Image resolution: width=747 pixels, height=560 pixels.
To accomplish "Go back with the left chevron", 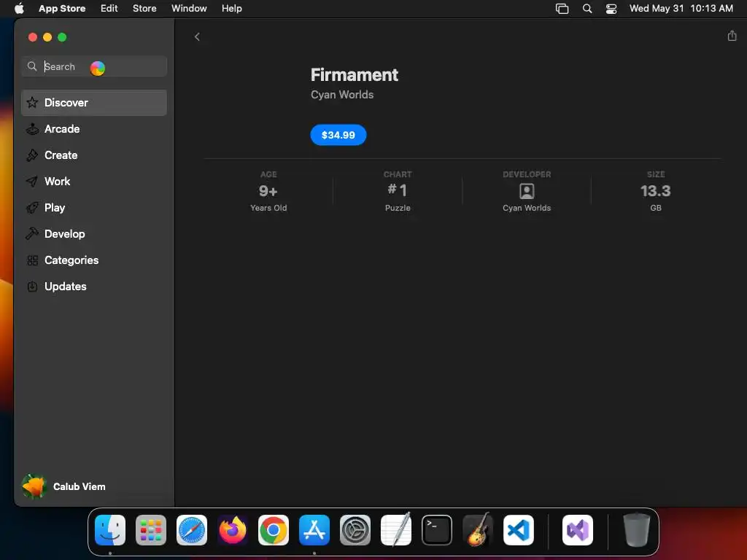I will [197, 36].
